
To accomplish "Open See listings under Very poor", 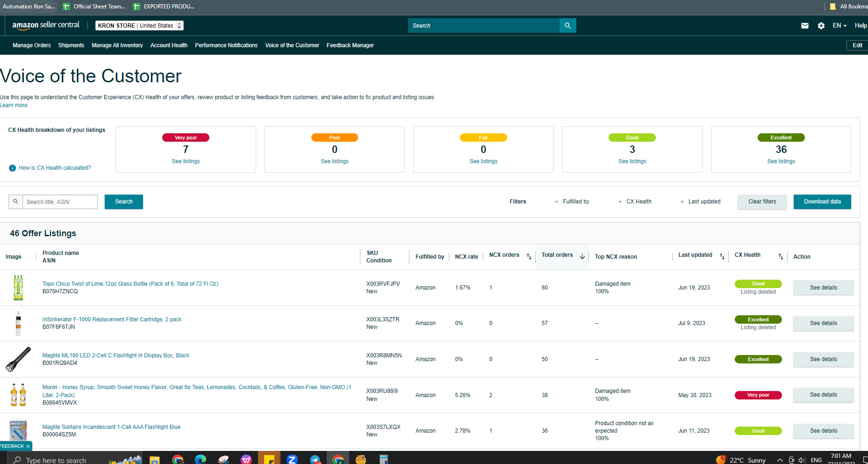I will pos(186,161).
